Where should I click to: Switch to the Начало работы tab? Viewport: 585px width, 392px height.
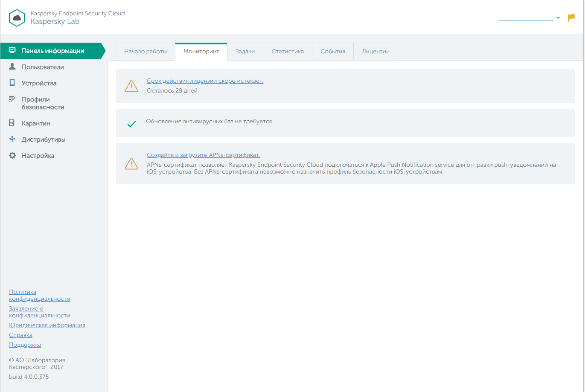[x=146, y=52]
